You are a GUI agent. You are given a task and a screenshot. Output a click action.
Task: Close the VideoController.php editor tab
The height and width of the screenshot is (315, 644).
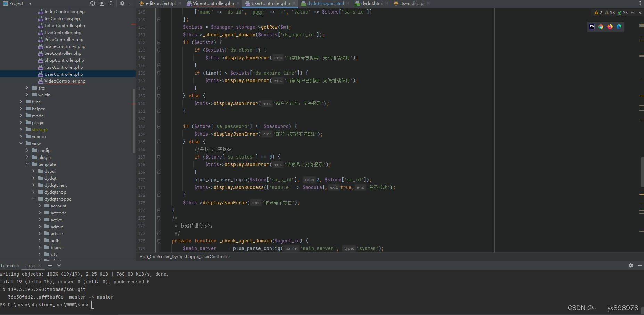pyautogui.click(x=238, y=3)
